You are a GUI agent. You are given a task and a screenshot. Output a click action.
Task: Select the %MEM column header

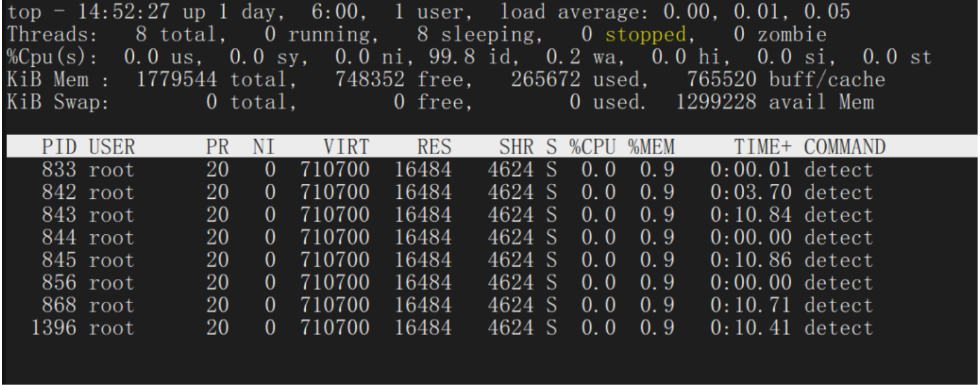(x=651, y=147)
